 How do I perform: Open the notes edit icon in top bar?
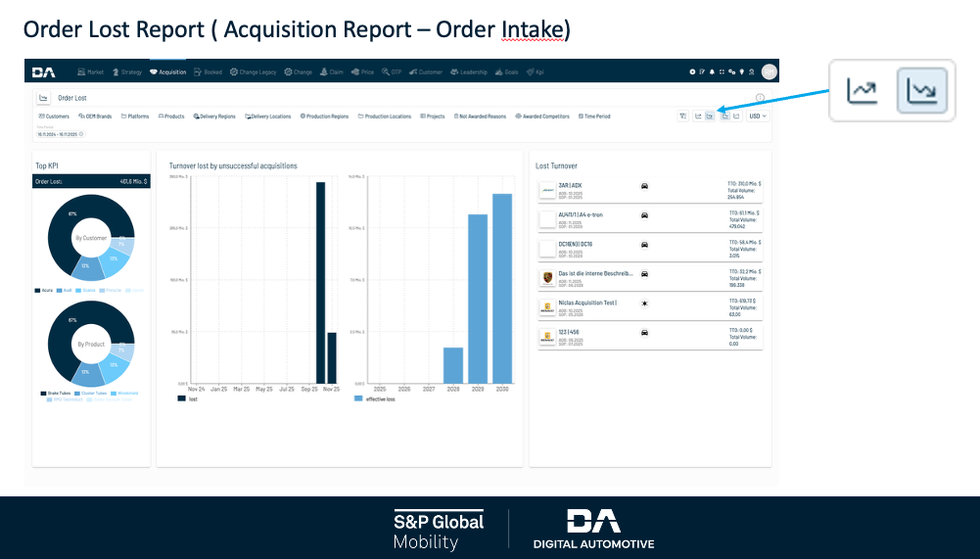pyautogui.click(x=702, y=71)
